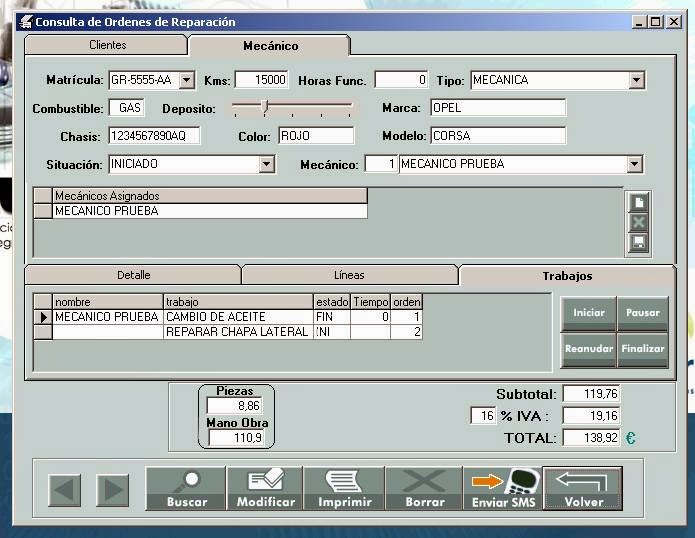
Task: Select the CAMBIO DE ACEITE job cell
Action: point(238,317)
